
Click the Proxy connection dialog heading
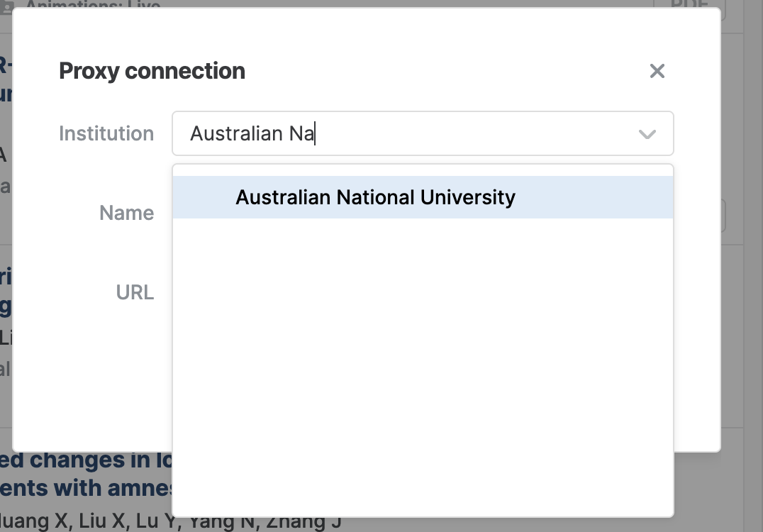(152, 71)
